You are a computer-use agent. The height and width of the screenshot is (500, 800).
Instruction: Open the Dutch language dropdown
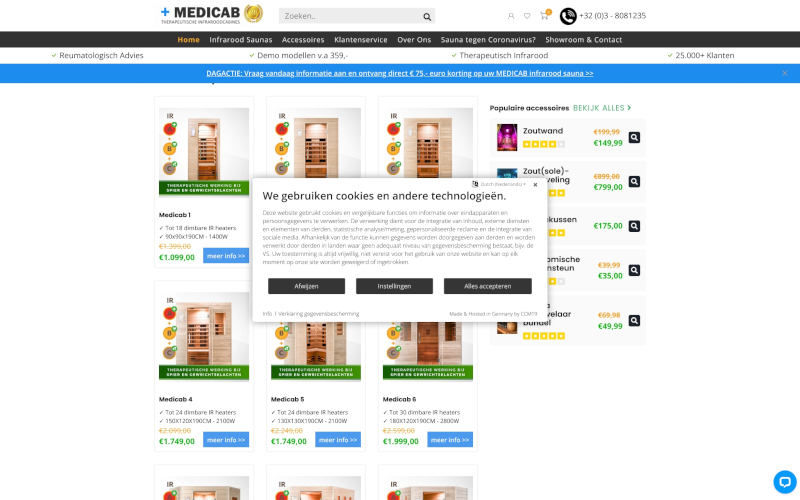[499, 184]
